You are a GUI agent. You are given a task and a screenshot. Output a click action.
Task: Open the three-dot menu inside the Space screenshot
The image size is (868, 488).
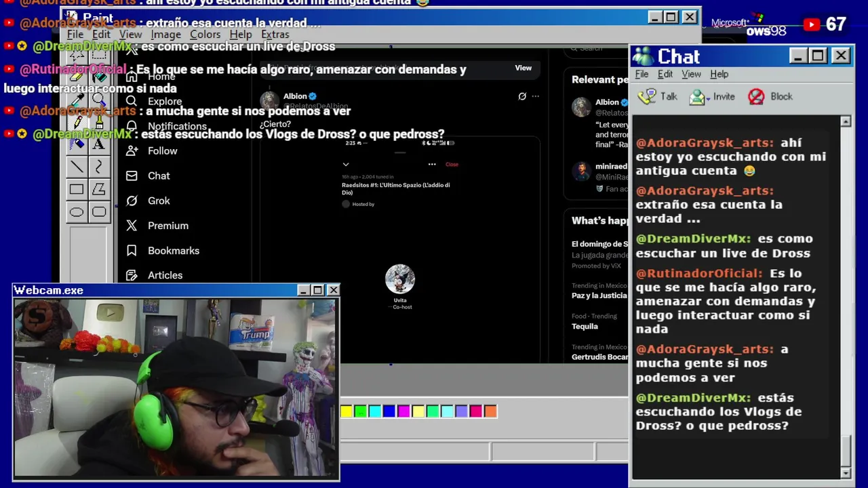(x=432, y=164)
